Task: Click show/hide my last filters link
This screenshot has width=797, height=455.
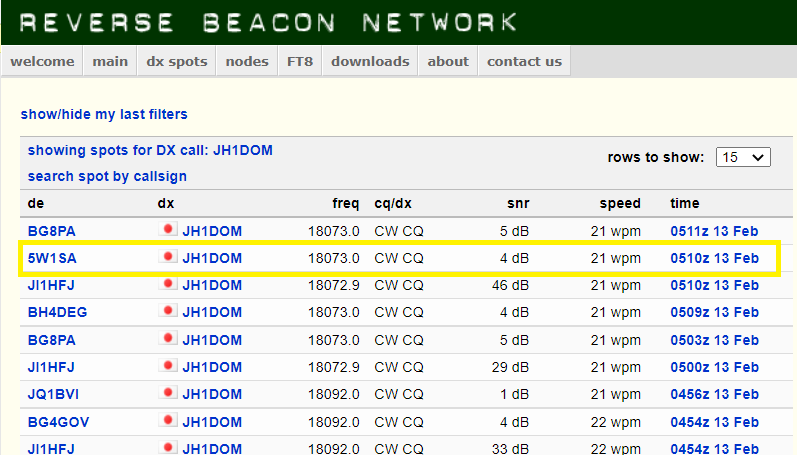Action: click(x=104, y=114)
